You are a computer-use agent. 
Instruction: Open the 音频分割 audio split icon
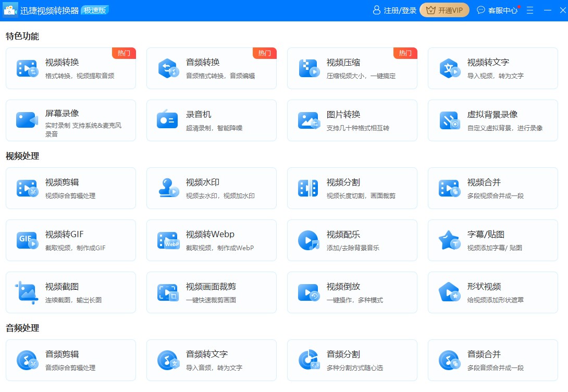point(309,360)
